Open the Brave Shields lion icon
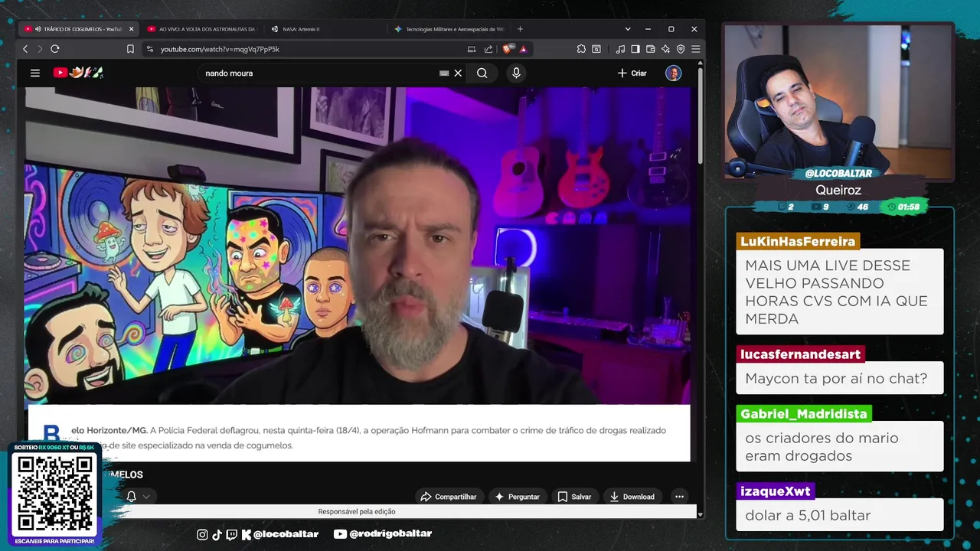The image size is (980, 551). click(508, 49)
